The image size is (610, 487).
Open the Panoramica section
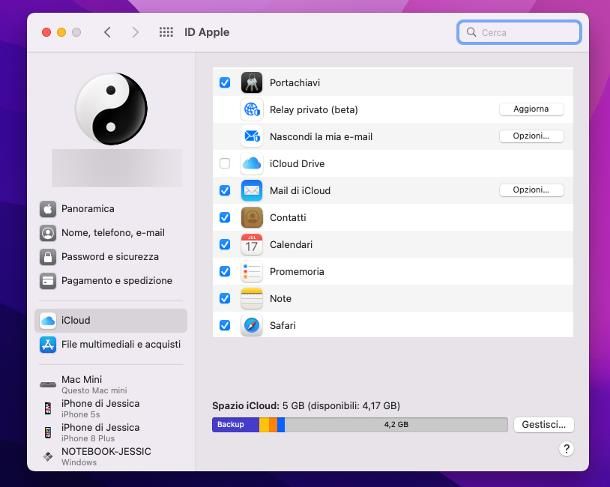(111, 209)
